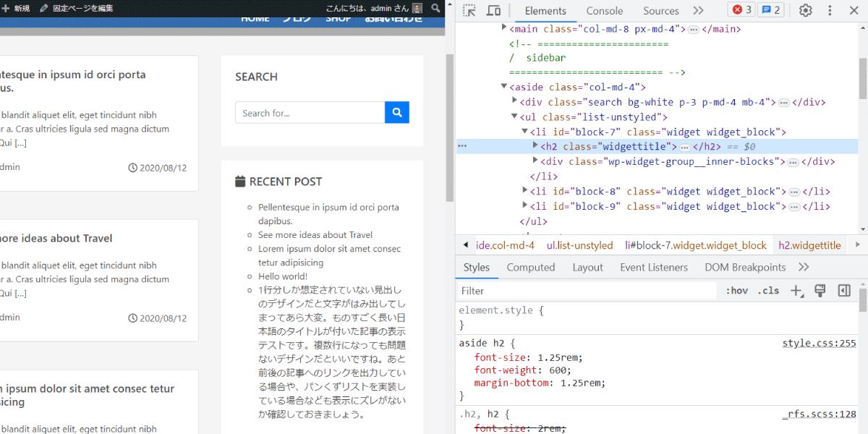Close the DevTools panel
Image resolution: width=868 pixels, height=434 pixels.
click(x=854, y=11)
